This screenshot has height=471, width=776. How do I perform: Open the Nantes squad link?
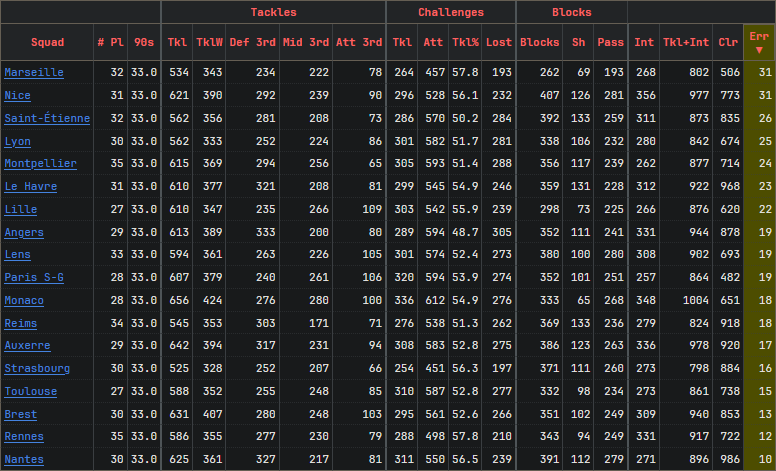pyautogui.click(x=24, y=459)
